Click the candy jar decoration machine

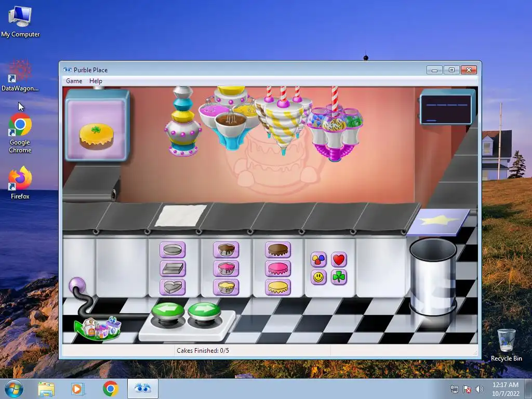tap(335, 126)
